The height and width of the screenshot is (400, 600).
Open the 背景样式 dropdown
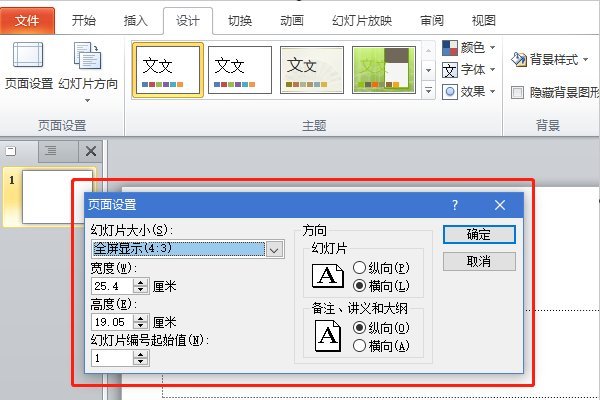pyautogui.click(x=549, y=59)
